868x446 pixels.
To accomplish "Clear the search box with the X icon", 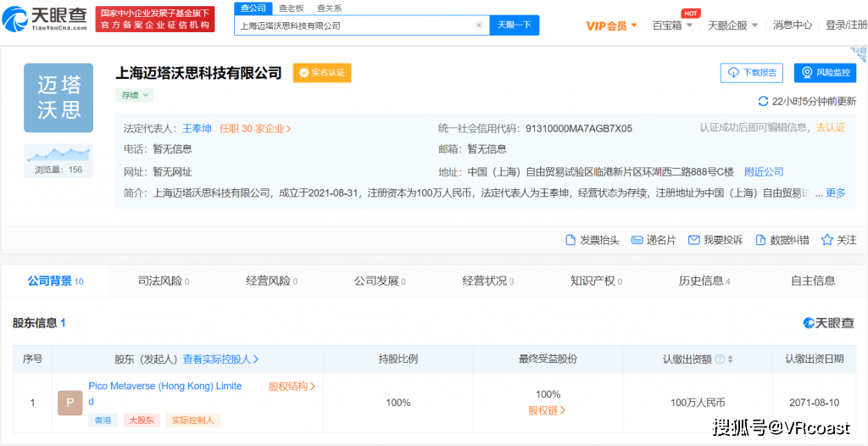I will point(479,25).
